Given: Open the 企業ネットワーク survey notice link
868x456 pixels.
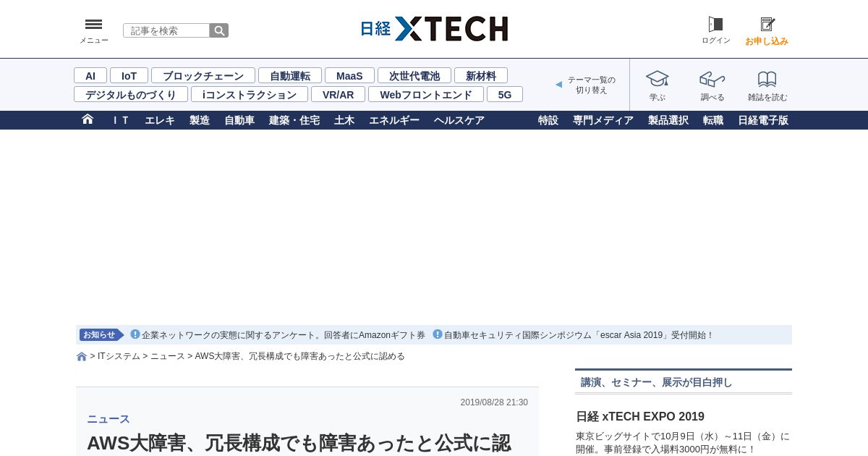Looking at the screenshot, I should [x=284, y=335].
